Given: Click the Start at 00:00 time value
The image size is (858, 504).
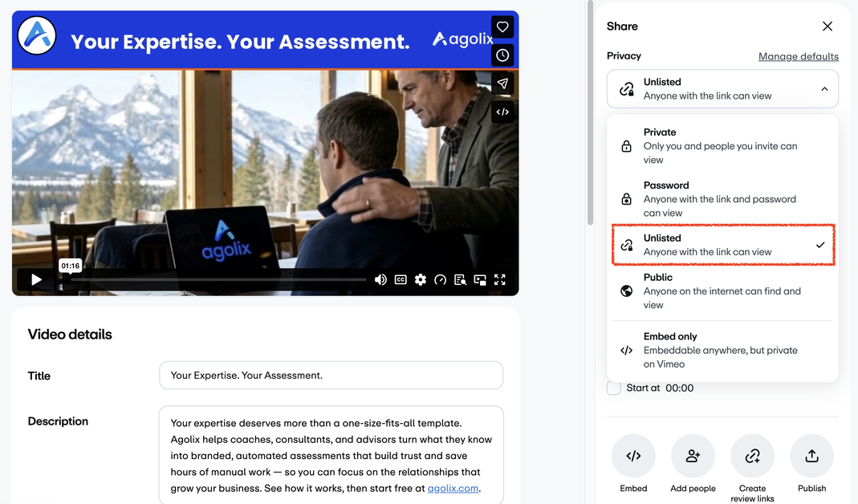Looking at the screenshot, I should pyautogui.click(x=680, y=388).
